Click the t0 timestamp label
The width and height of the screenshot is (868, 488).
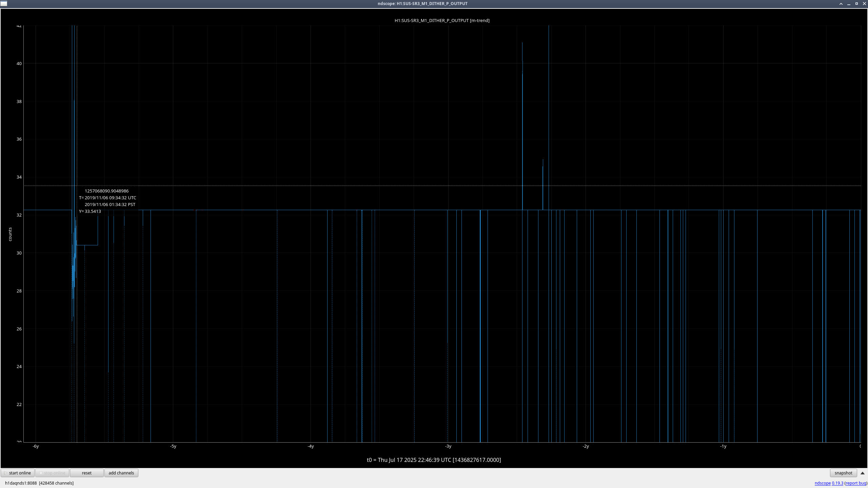point(434,460)
